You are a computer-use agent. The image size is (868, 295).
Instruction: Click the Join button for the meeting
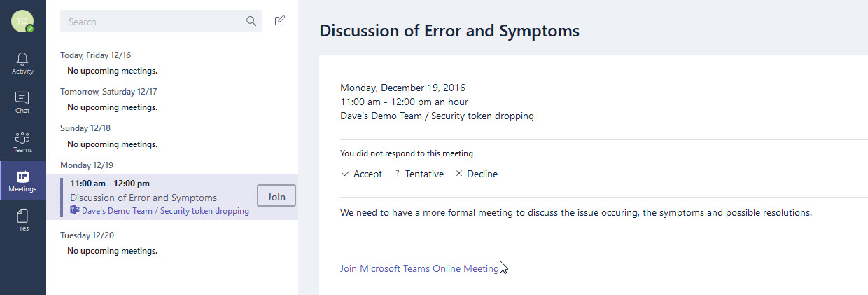click(276, 197)
